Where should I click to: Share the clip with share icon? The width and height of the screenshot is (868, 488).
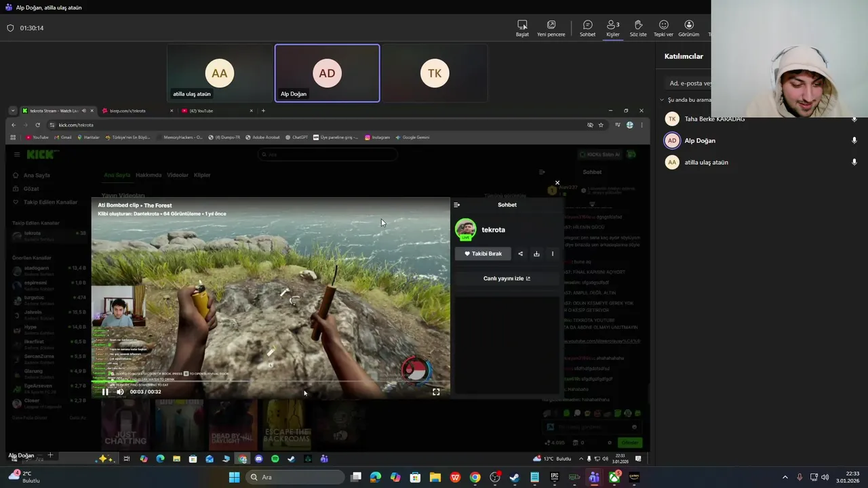pyautogui.click(x=520, y=253)
